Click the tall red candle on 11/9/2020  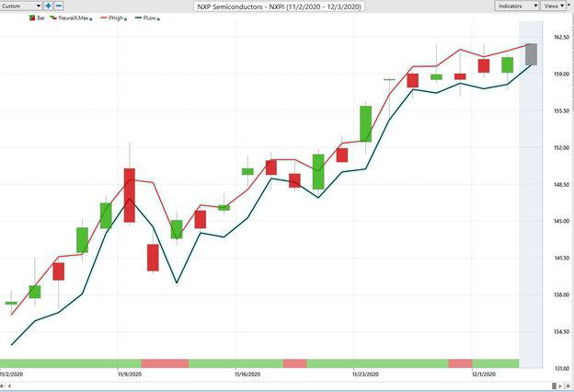130,195
